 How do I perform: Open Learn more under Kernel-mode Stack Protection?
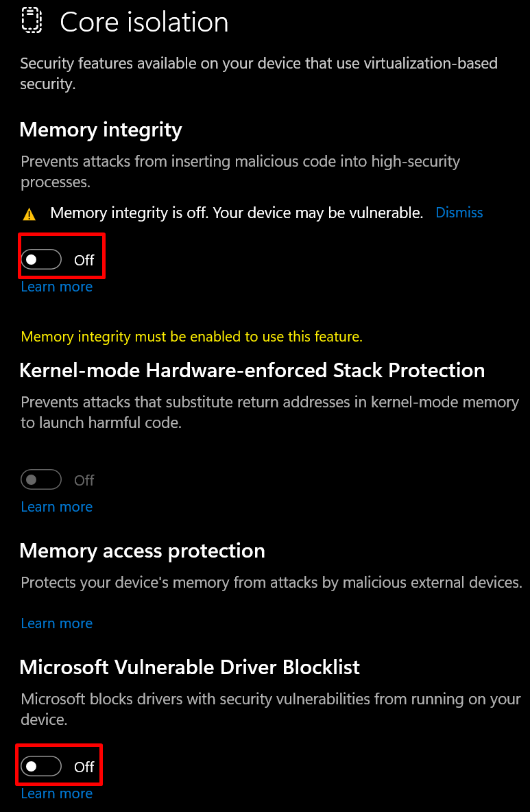pyautogui.click(x=56, y=507)
